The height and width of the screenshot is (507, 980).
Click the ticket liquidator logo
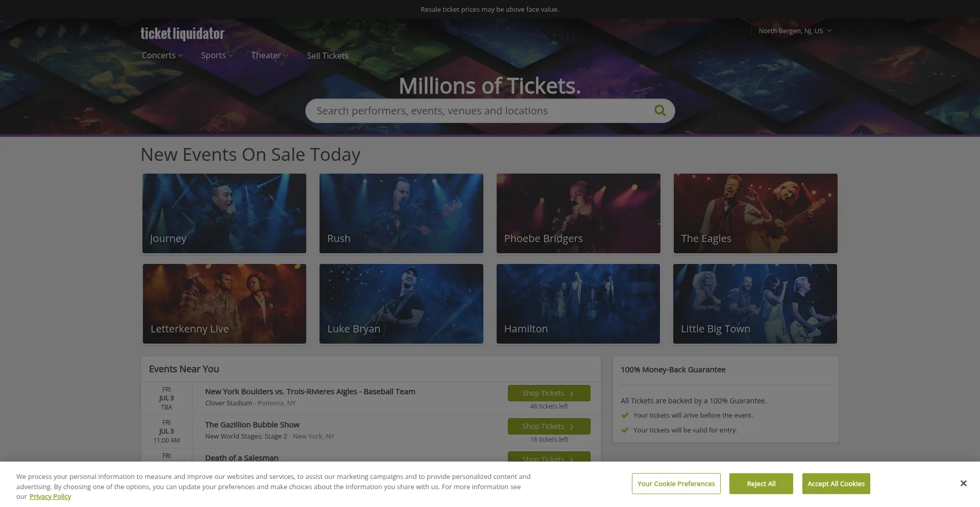(182, 34)
